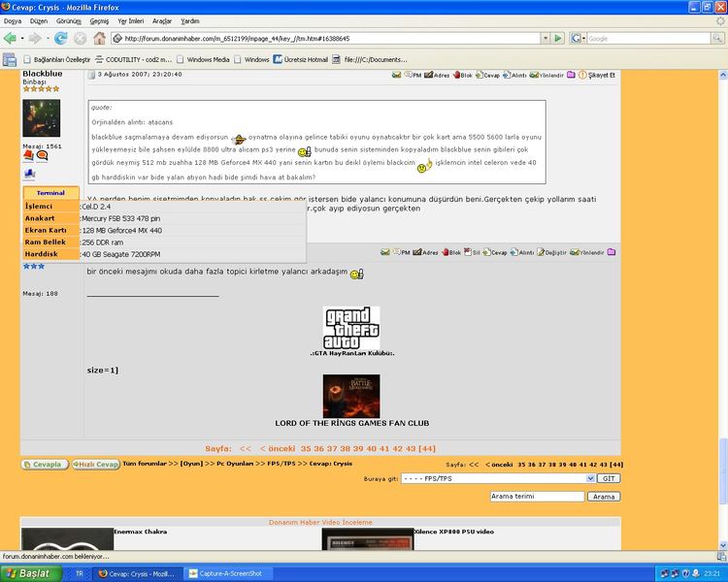Open the Yardım menu

point(190,21)
